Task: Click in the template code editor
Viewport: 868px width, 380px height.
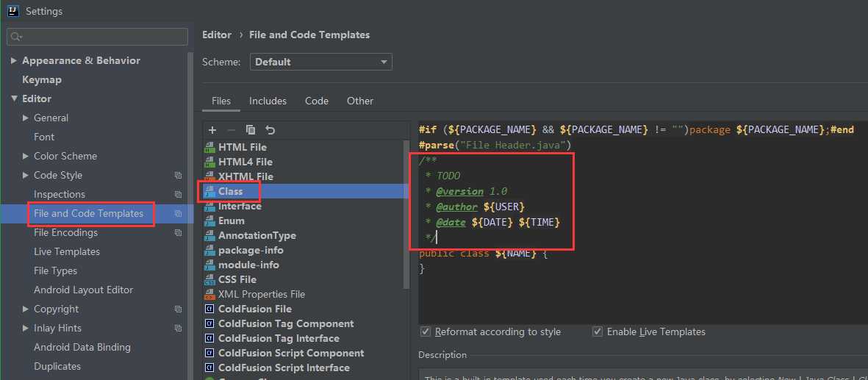Action: [x=642, y=223]
